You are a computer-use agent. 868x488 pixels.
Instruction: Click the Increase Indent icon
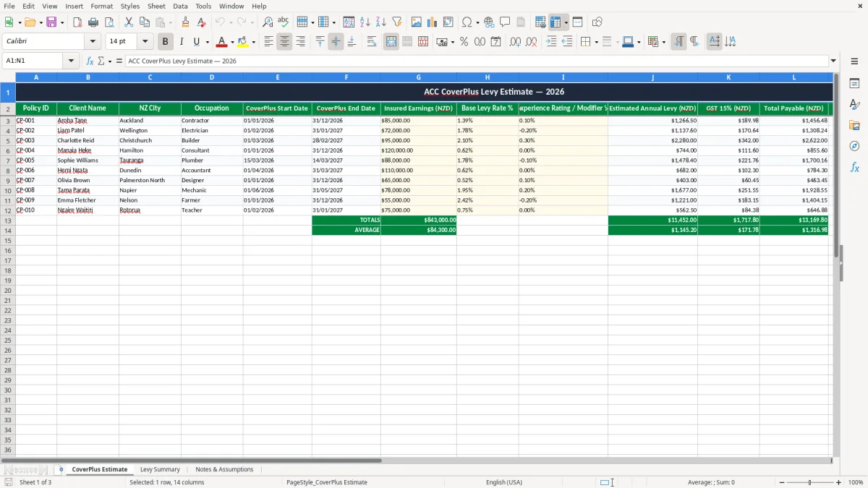tap(551, 42)
